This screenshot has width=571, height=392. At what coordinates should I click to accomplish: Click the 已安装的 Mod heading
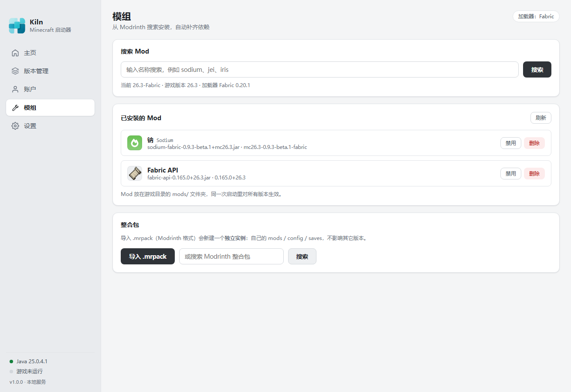141,118
